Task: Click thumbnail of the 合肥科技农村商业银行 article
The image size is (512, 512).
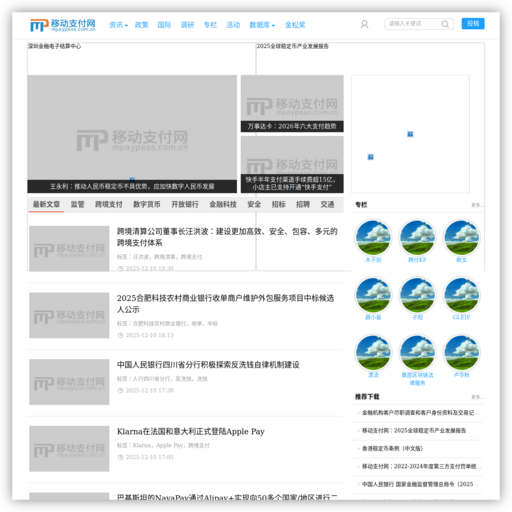Action: coord(69,315)
